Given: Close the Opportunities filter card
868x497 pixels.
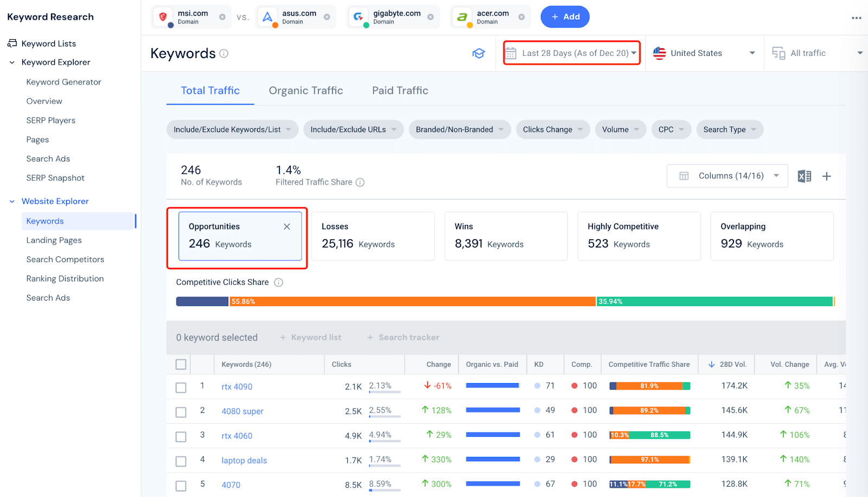Looking at the screenshot, I should [x=287, y=227].
